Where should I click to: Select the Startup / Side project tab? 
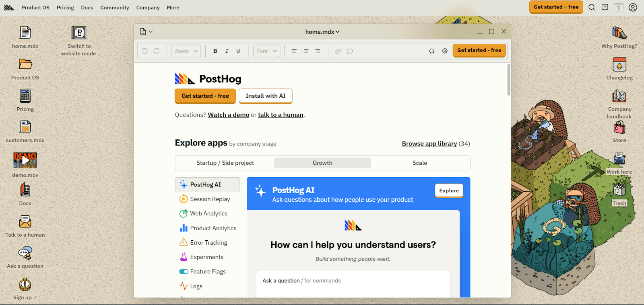point(225,163)
